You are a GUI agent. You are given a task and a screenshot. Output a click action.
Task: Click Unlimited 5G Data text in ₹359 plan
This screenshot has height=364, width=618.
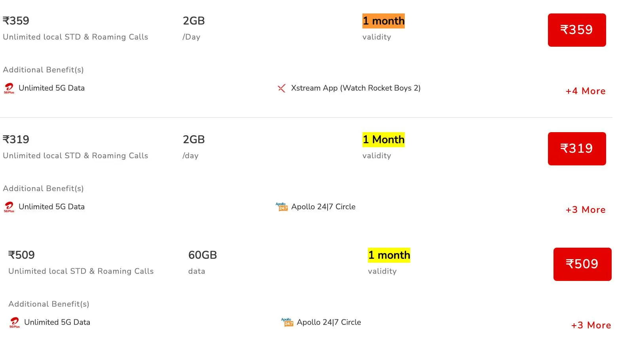(51, 88)
